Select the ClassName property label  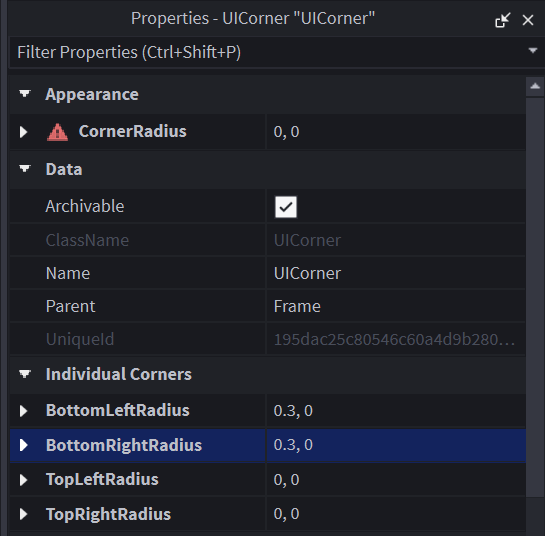(87, 240)
